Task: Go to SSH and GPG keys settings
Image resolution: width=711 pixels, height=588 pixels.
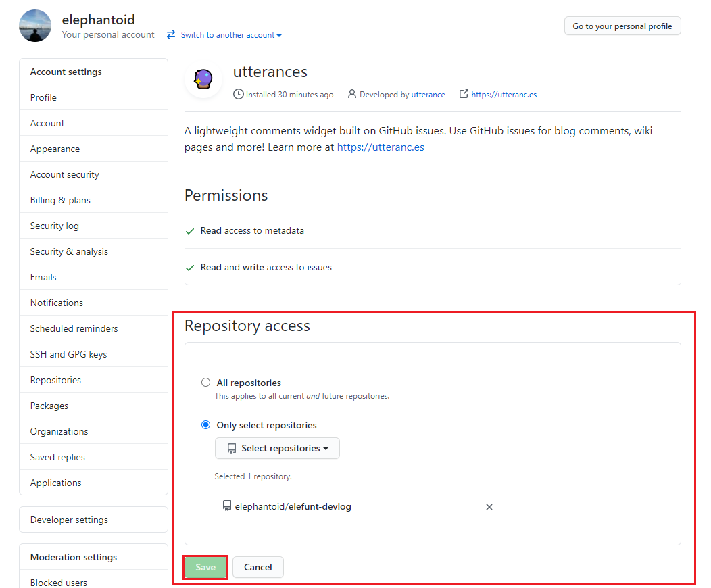Action: tap(68, 354)
